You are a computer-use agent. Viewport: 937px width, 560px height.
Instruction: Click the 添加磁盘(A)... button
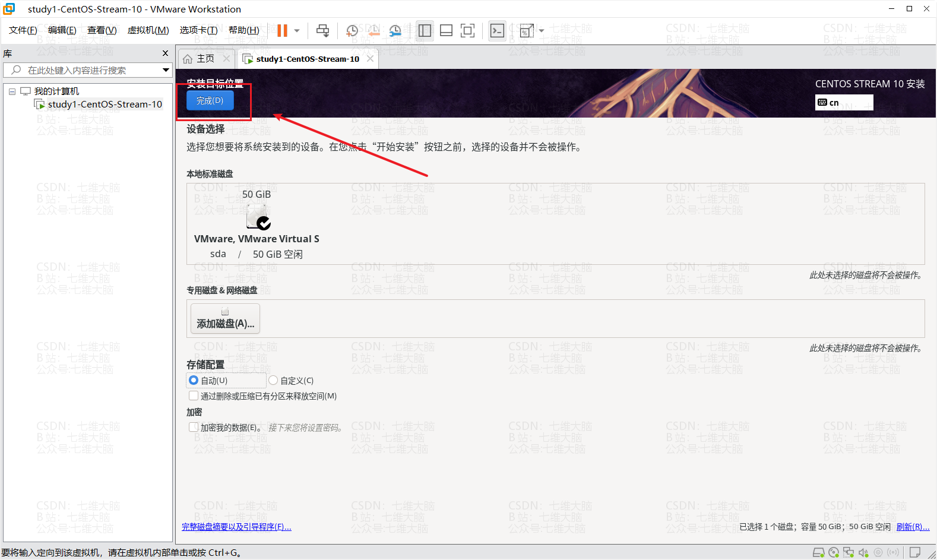click(x=225, y=318)
